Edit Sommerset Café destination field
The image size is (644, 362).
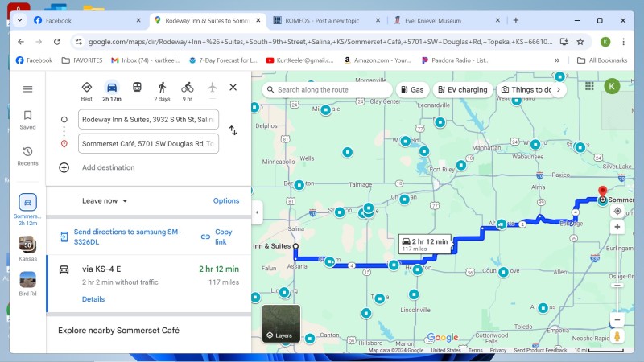[x=148, y=144]
